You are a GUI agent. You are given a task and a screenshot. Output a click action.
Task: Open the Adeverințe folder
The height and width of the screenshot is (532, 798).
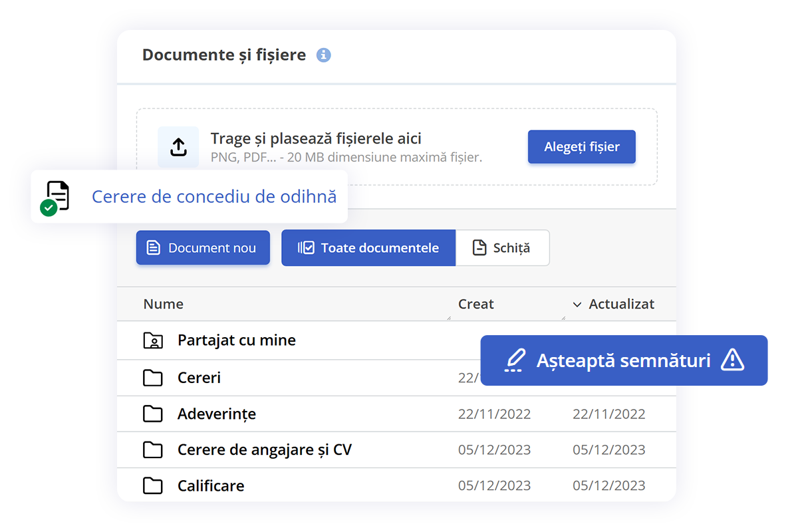[x=217, y=414]
